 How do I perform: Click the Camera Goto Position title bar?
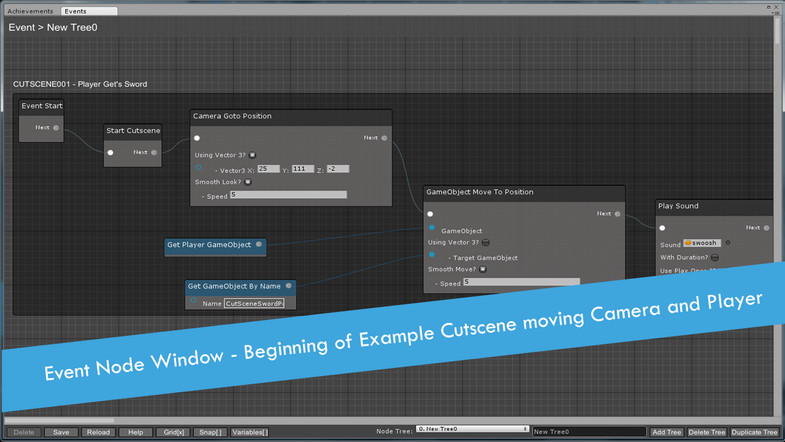coord(291,117)
